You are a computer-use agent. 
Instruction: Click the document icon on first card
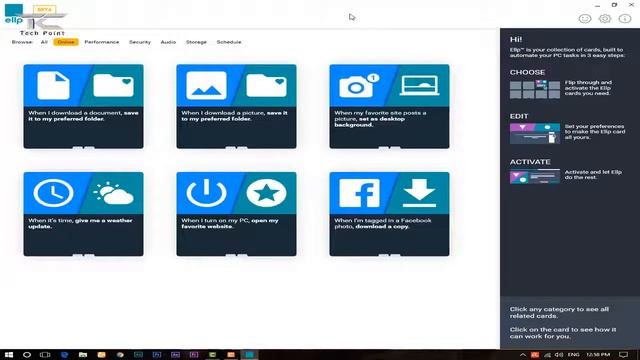click(53, 85)
